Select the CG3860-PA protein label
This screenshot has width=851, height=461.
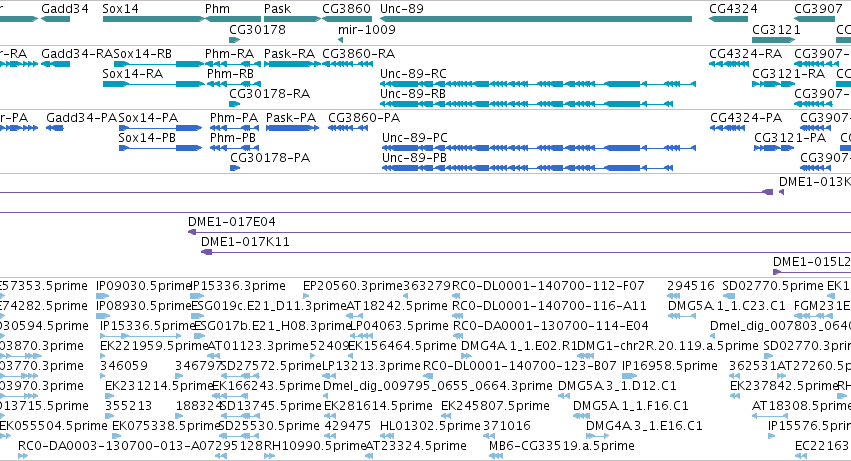[364, 118]
